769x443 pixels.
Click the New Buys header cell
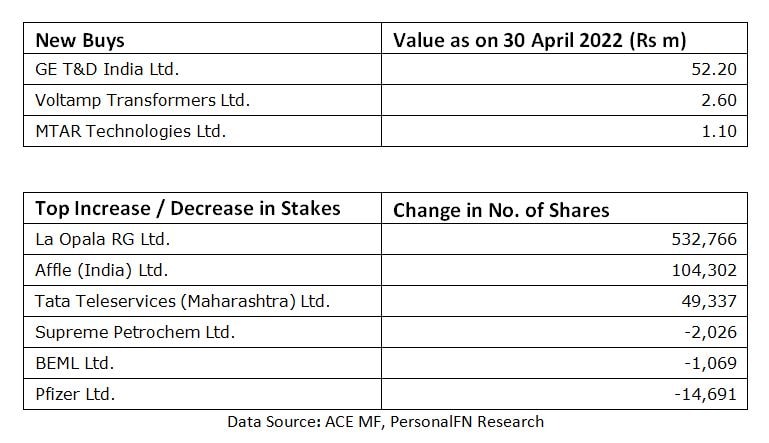tap(80, 41)
